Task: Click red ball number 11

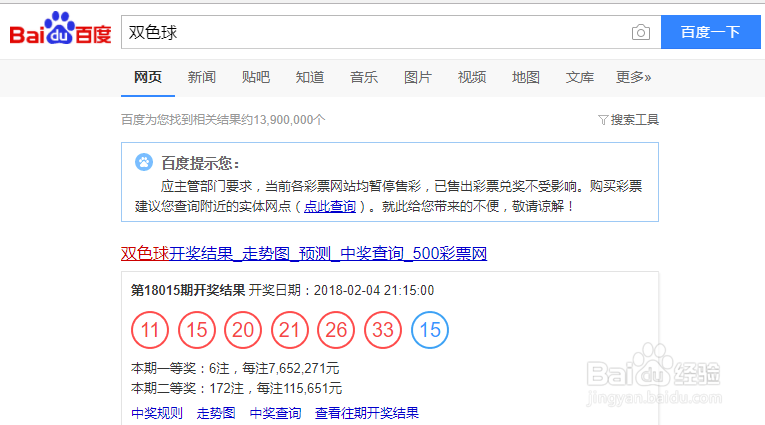Action: click(x=150, y=330)
